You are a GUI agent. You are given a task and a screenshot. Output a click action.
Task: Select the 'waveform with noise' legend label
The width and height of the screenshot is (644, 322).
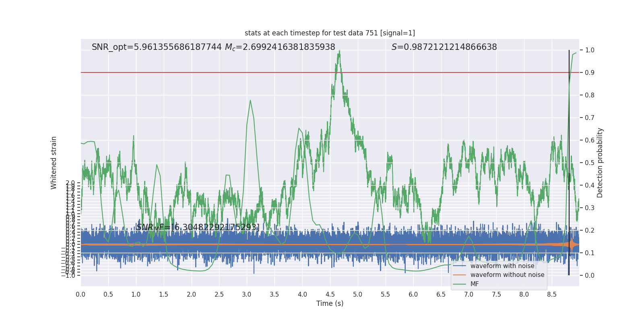tap(502, 266)
